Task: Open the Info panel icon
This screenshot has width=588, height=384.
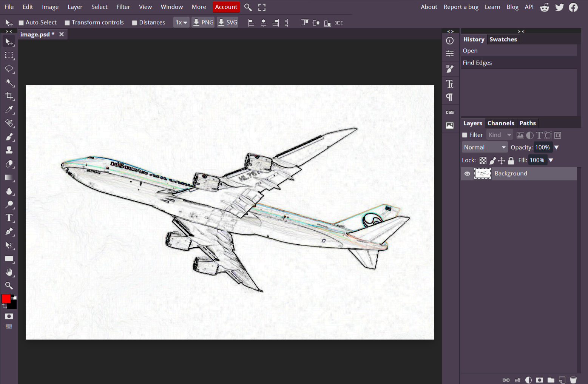Action: [x=450, y=41]
